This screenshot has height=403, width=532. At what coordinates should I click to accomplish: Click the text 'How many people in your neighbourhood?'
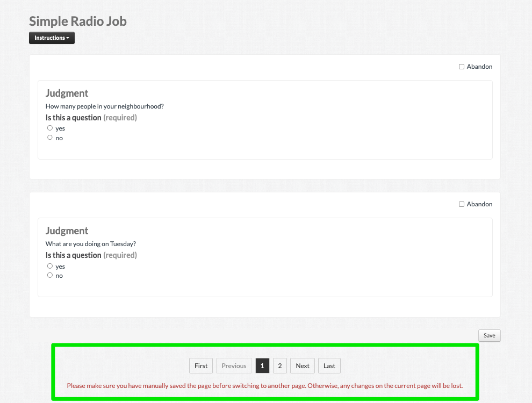point(104,106)
